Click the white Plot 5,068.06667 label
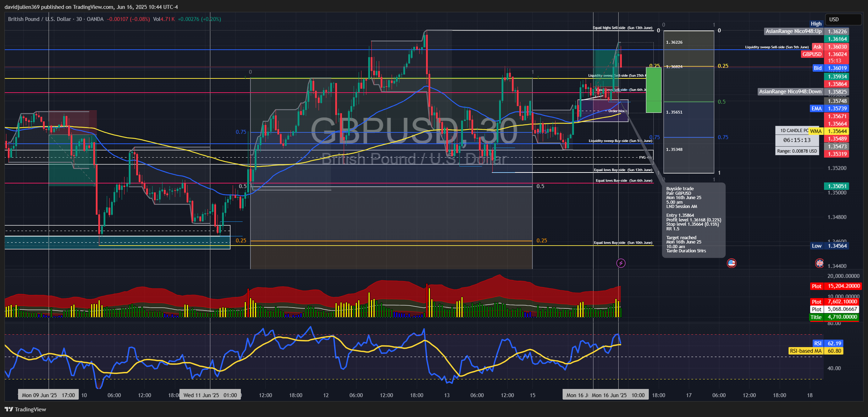868x417 pixels. pos(834,309)
